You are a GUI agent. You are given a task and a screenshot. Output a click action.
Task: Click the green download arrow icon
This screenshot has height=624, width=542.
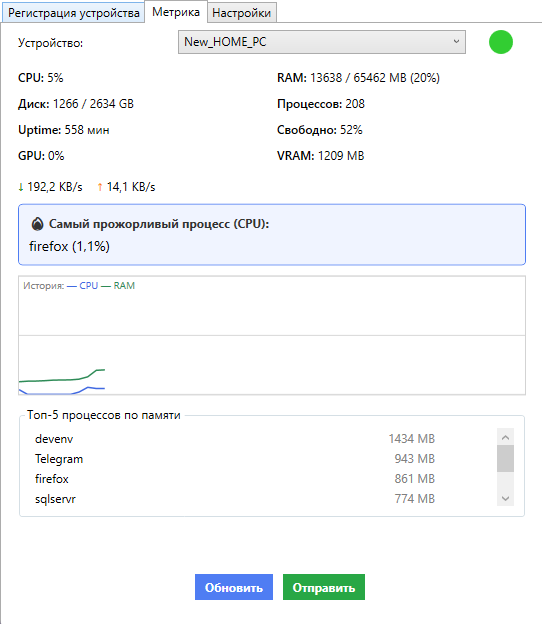pos(21,187)
